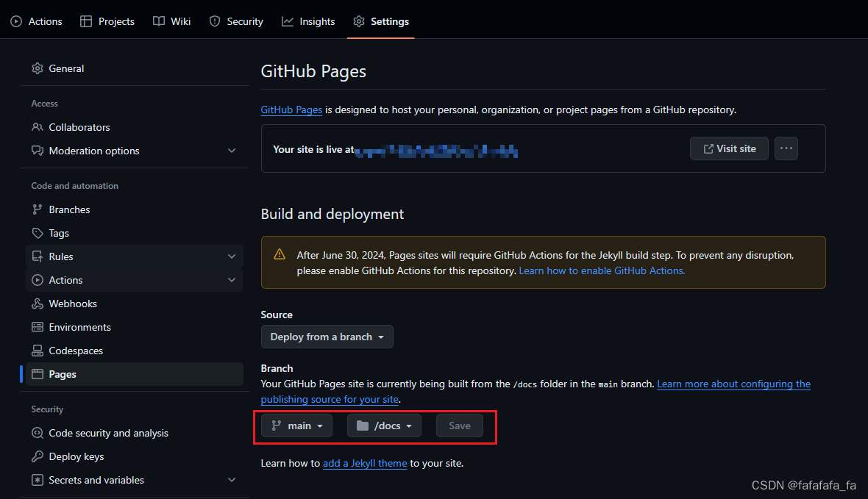Open the Actions tab
This screenshot has width=868, height=499.
point(37,21)
